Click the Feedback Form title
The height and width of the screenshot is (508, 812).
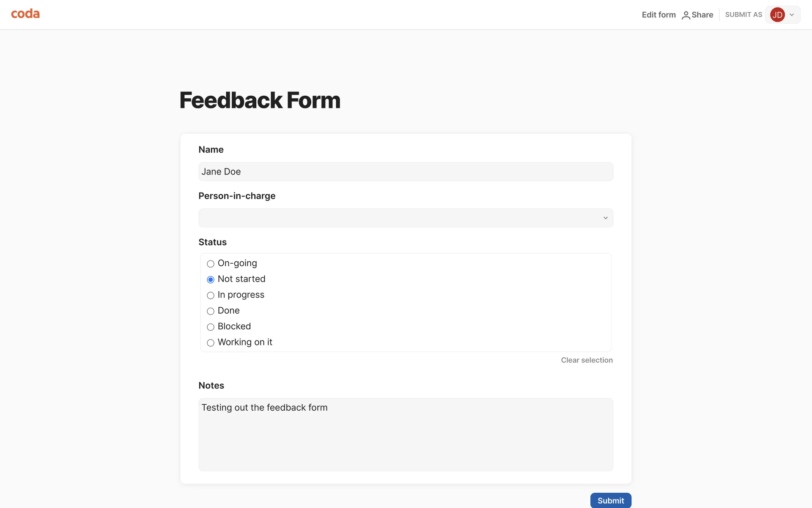coord(260,100)
